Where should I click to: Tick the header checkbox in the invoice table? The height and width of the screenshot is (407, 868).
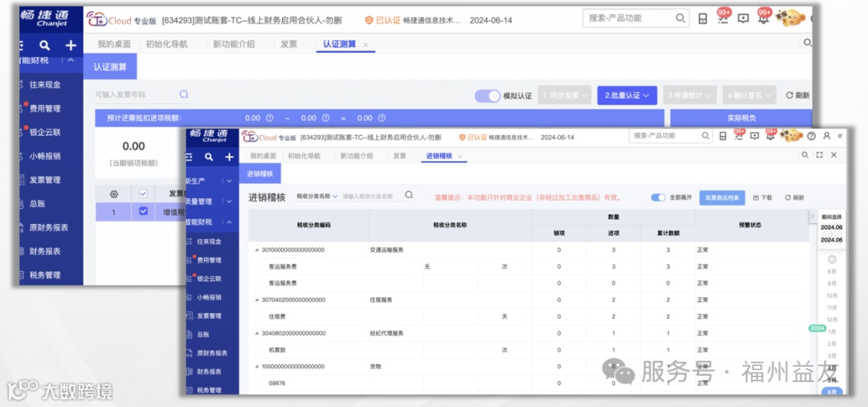[x=143, y=193]
